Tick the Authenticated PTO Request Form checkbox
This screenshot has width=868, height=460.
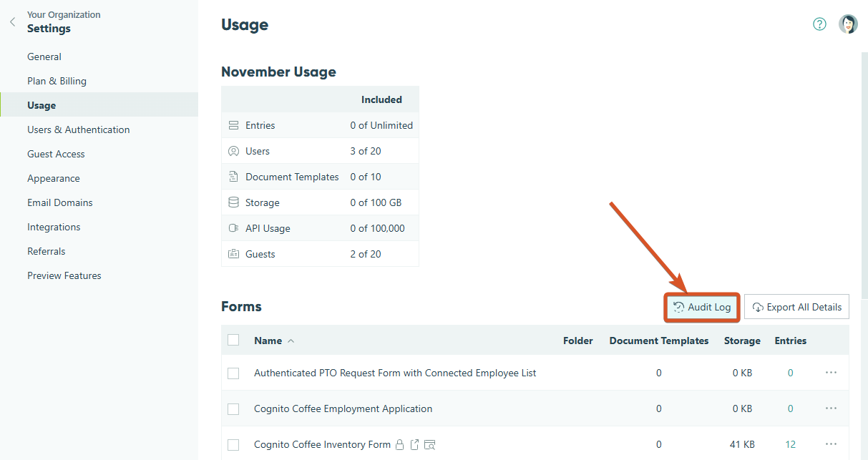[x=233, y=373]
